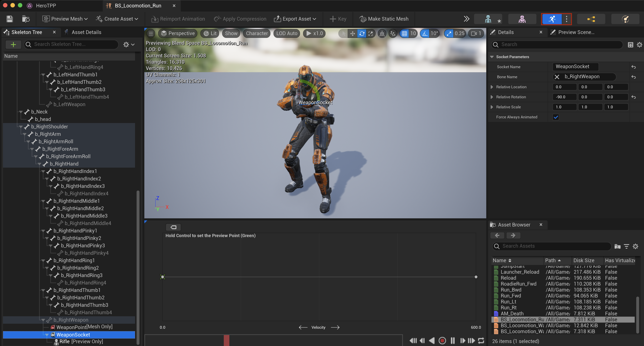Open the Show viewport menu
Viewport: 644px width, 346px height.
tap(231, 33)
